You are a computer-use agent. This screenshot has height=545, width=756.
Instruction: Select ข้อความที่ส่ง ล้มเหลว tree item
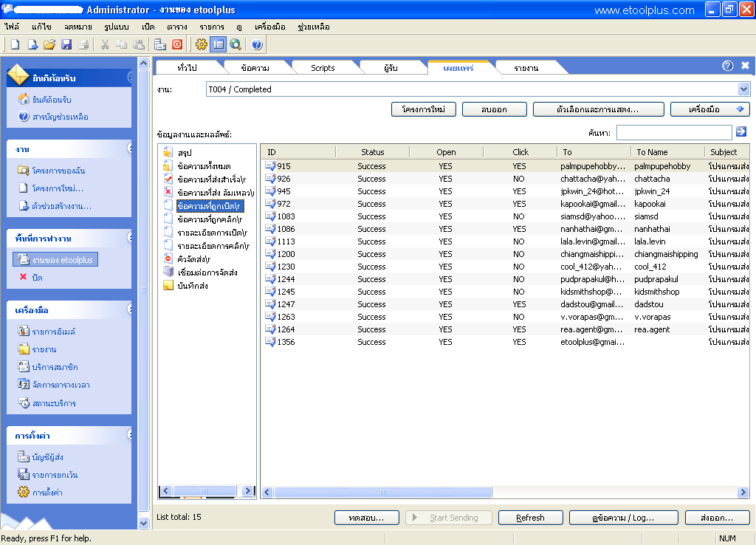(x=214, y=193)
